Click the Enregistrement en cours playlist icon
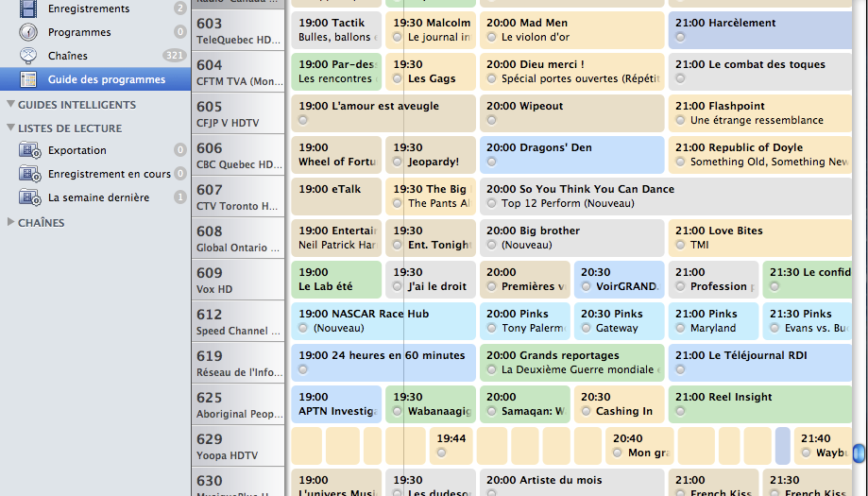This screenshot has width=868, height=496. coord(29,174)
